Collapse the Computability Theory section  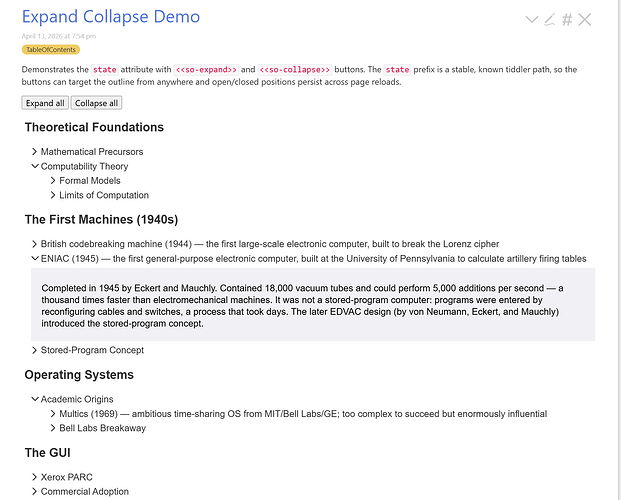pyautogui.click(x=35, y=167)
